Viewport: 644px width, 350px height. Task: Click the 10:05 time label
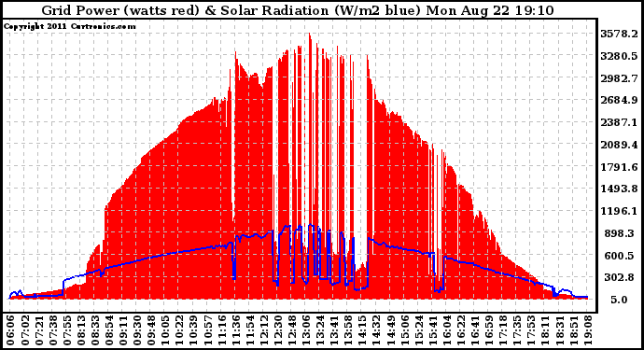(x=164, y=330)
